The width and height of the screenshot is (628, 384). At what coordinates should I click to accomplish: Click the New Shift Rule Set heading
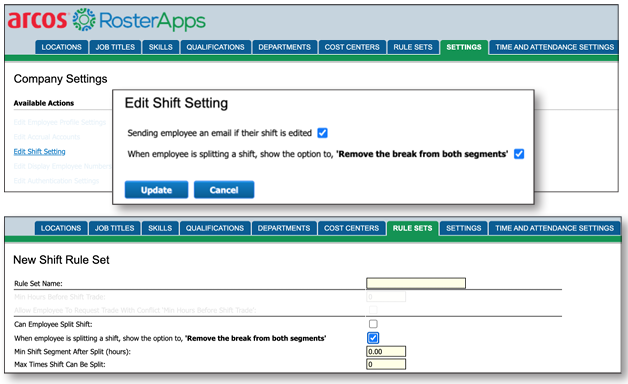tap(61, 260)
